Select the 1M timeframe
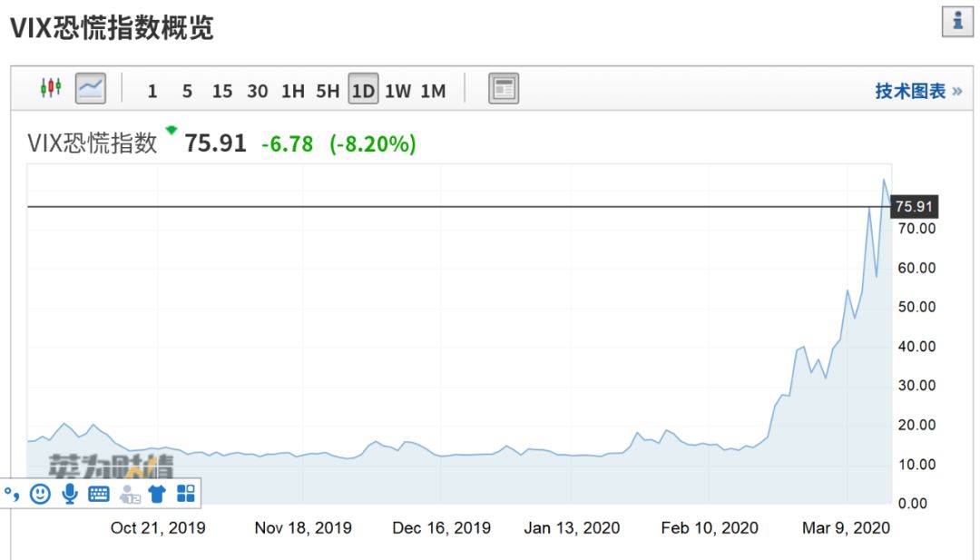The height and width of the screenshot is (560, 980). pyautogui.click(x=433, y=92)
